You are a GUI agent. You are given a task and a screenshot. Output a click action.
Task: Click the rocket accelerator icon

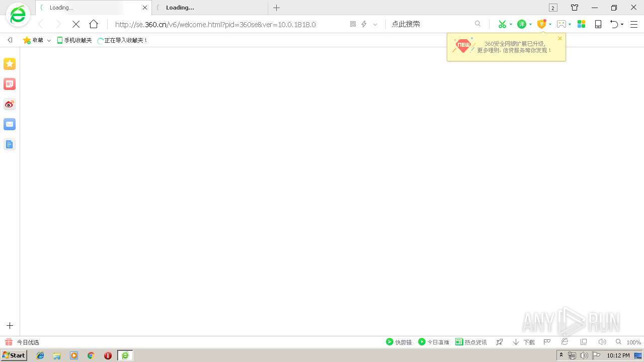(x=500, y=342)
